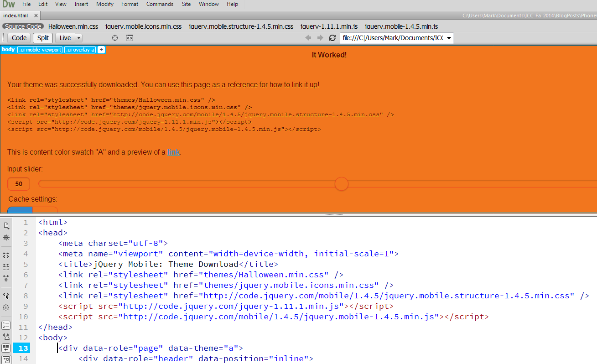Open jquery-1.11.1.min.js related file
Screen dimensions: 597x364
[x=329, y=26]
